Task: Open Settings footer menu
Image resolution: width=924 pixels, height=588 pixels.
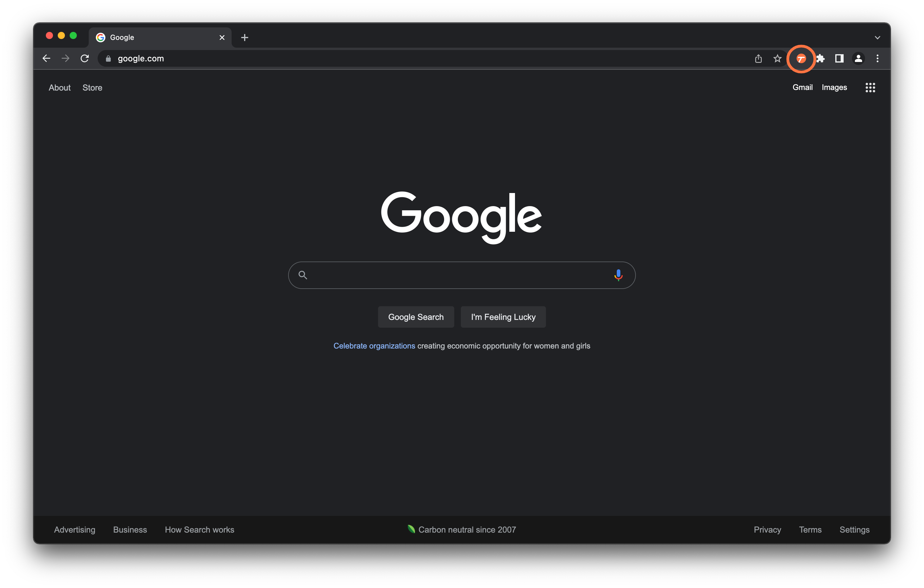Action: point(854,530)
